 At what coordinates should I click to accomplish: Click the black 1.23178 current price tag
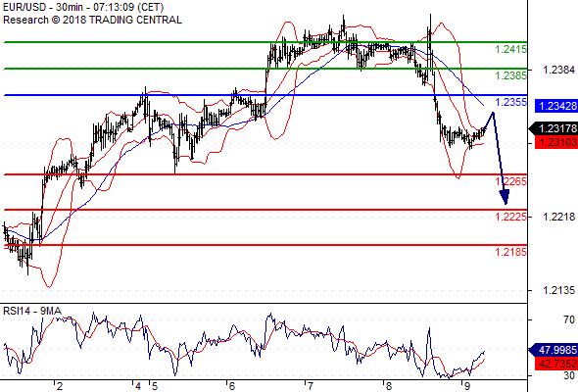(x=554, y=128)
